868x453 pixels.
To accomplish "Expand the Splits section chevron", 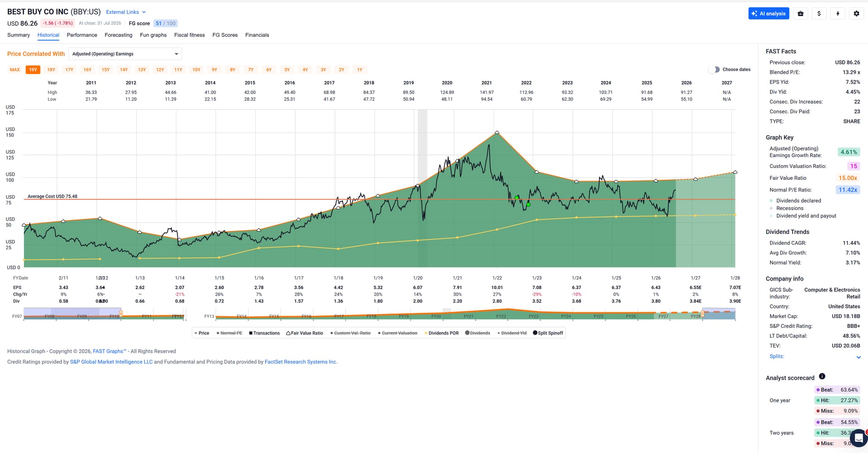I will pyautogui.click(x=859, y=357).
